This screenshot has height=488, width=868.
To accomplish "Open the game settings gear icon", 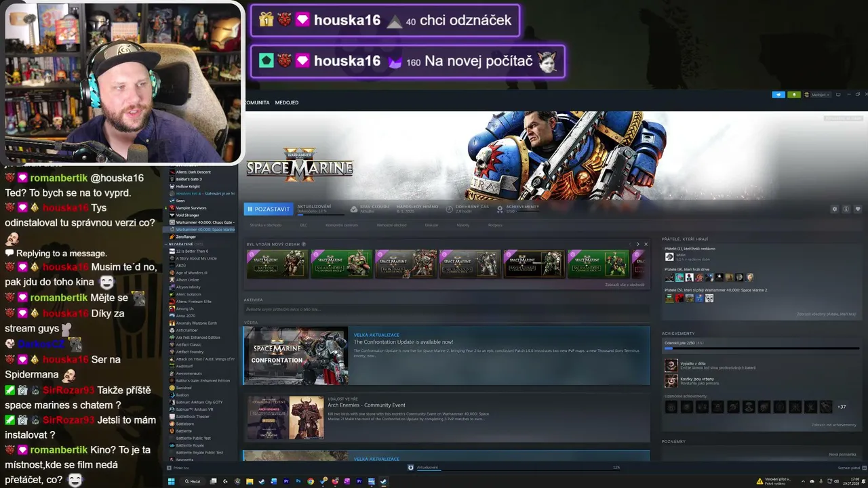I will tap(835, 209).
